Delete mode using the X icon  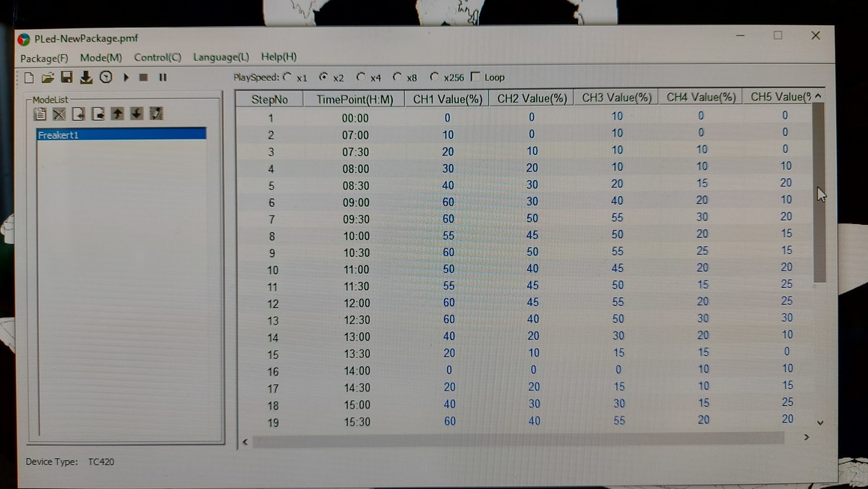(59, 114)
